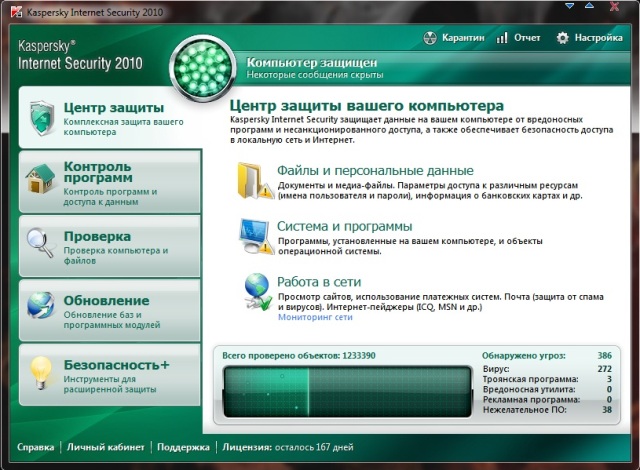640x470 pixels.
Task: Click the Kaspersky Internet Security 2010 logo text
Action: point(80,55)
